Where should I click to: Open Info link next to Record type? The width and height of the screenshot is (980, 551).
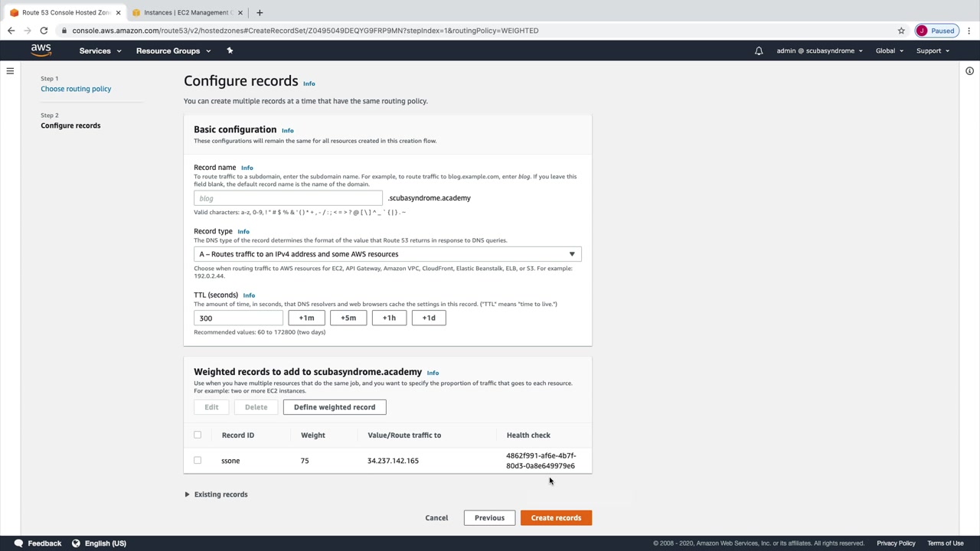(243, 232)
